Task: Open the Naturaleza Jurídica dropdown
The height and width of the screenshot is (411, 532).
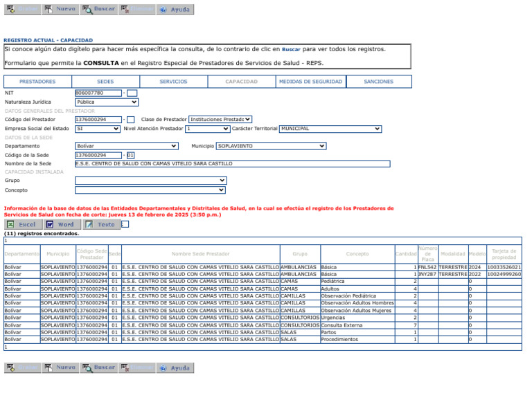Action: click(x=107, y=102)
